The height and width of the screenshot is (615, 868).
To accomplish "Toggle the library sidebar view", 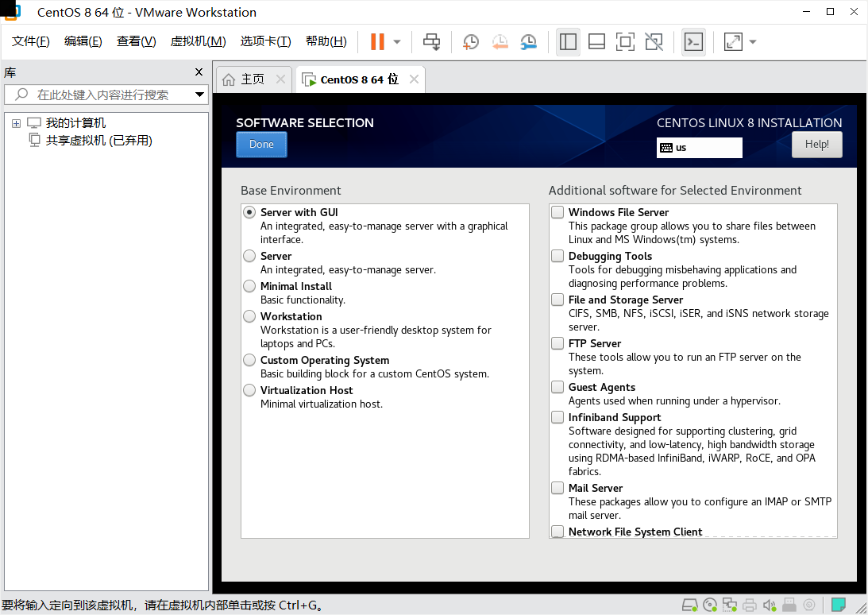I will pyautogui.click(x=568, y=41).
